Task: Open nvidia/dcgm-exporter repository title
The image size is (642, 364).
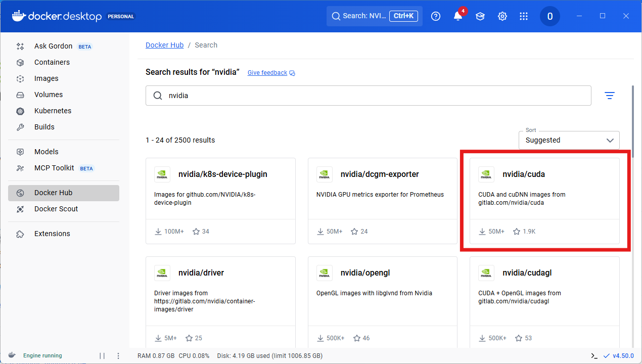Action: point(380,174)
